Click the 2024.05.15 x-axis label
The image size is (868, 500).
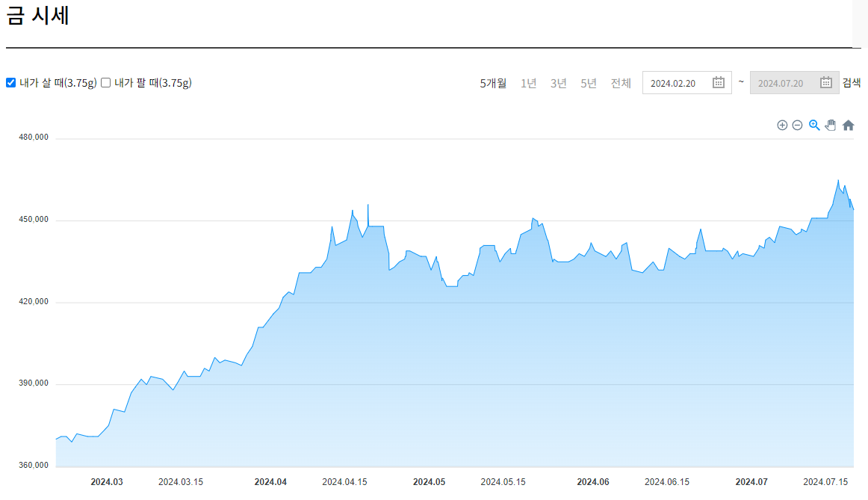[503, 482]
